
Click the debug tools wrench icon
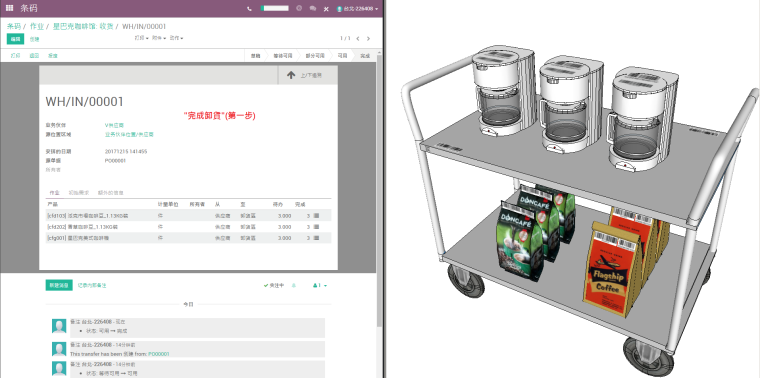coord(326,9)
